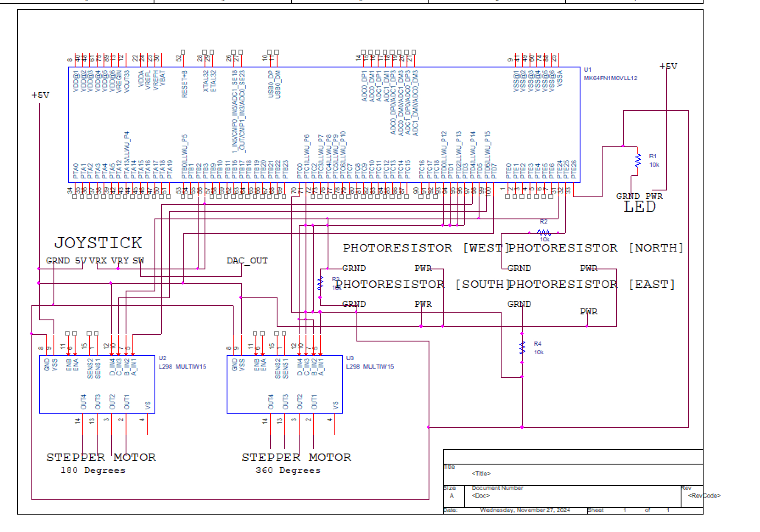The image size is (760, 532).
Task: Select STEPPER MOTOR label under U3
Action: tap(296, 457)
